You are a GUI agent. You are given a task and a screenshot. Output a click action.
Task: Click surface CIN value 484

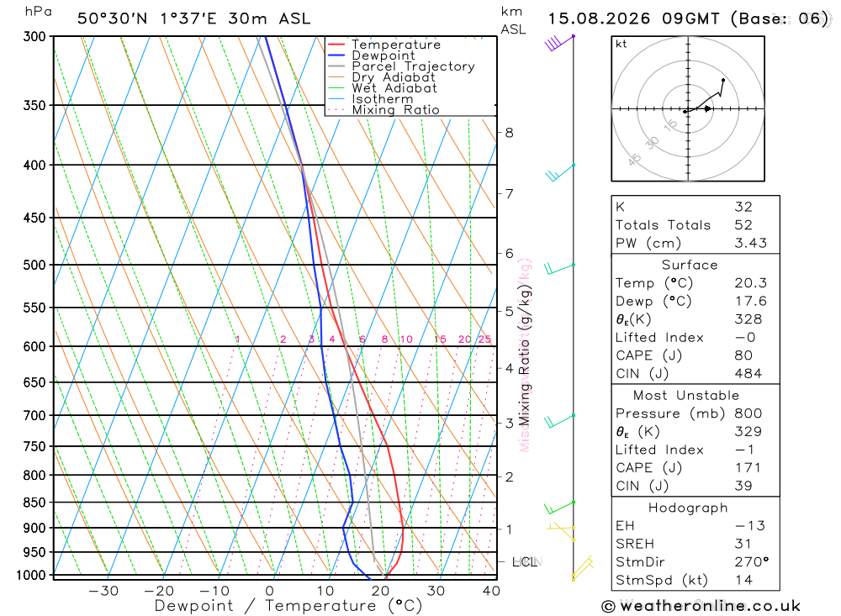tap(748, 374)
